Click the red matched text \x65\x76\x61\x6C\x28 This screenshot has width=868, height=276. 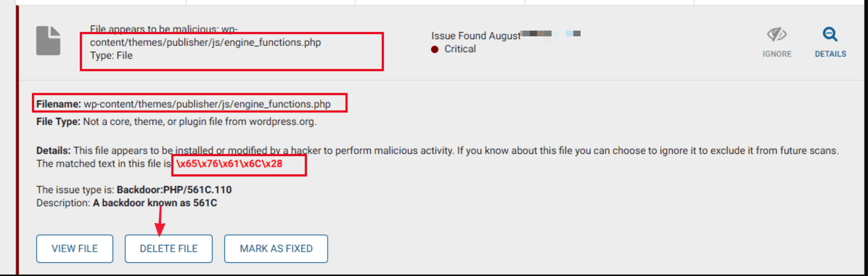229,164
